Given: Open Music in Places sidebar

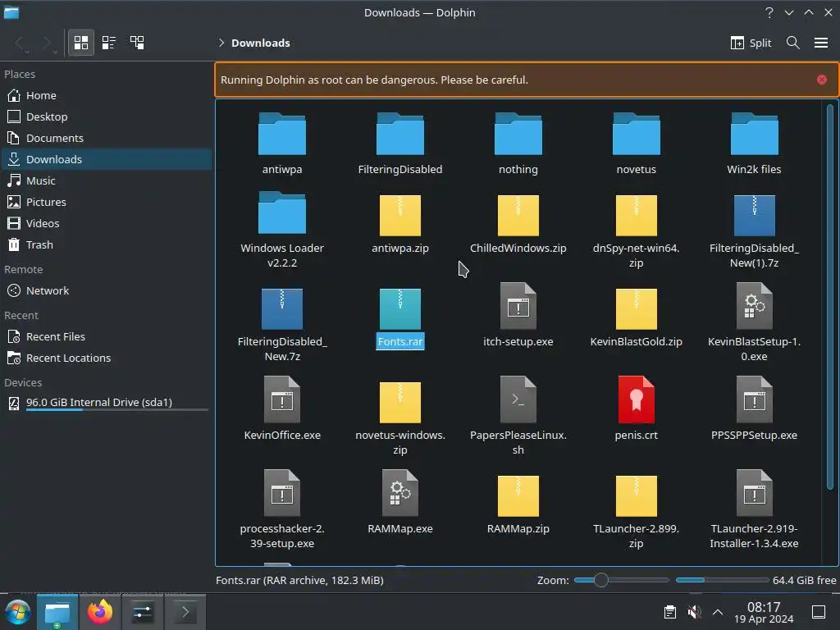Looking at the screenshot, I should point(106,181).
